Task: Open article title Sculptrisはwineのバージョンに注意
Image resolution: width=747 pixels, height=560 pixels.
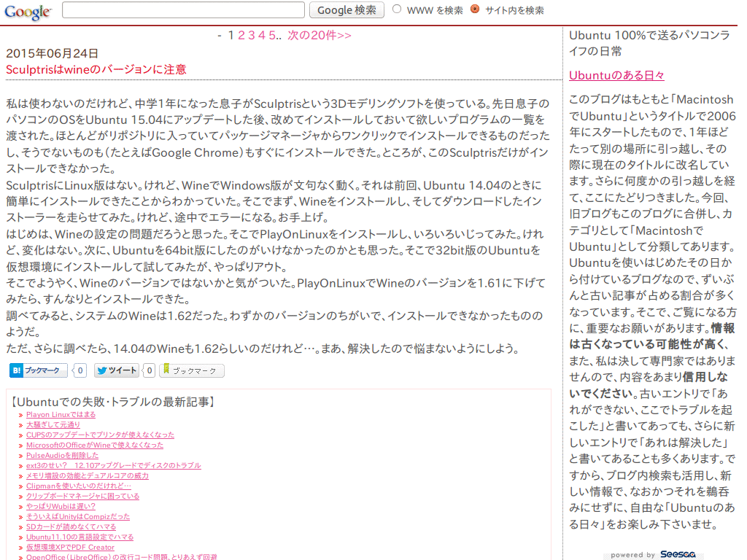Action: (x=96, y=69)
